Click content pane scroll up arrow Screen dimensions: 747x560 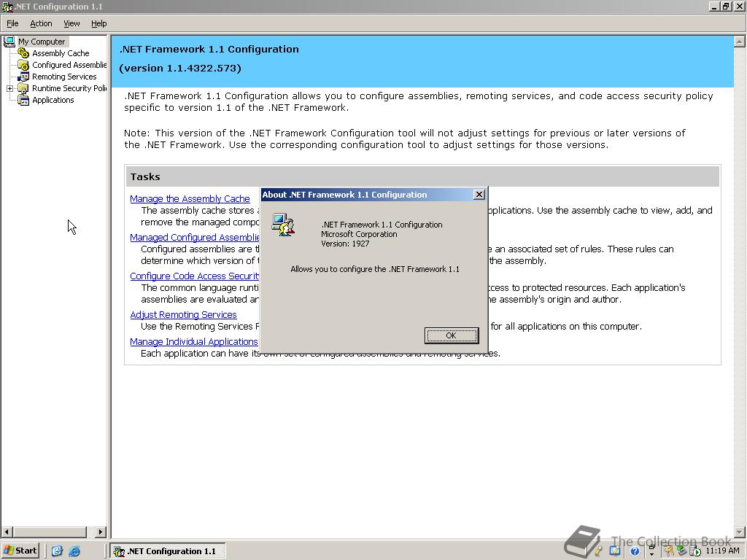click(740, 42)
